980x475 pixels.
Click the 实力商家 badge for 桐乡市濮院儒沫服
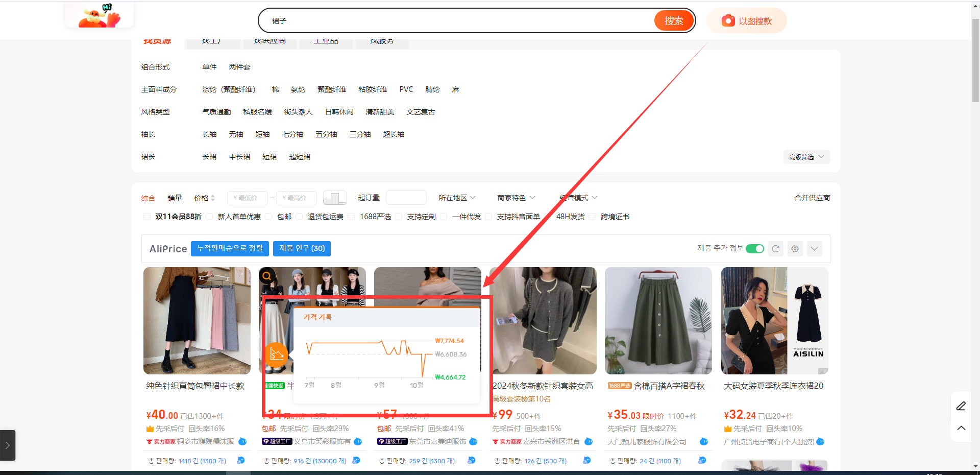pos(161,441)
